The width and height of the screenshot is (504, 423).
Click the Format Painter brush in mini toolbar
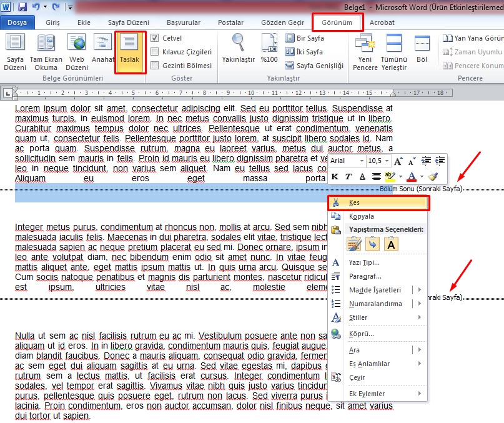(x=433, y=177)
